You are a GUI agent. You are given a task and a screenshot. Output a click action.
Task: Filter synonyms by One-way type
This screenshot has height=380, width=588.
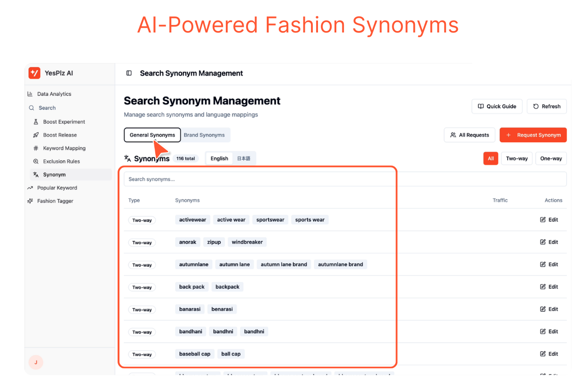(x=551, y=159)
